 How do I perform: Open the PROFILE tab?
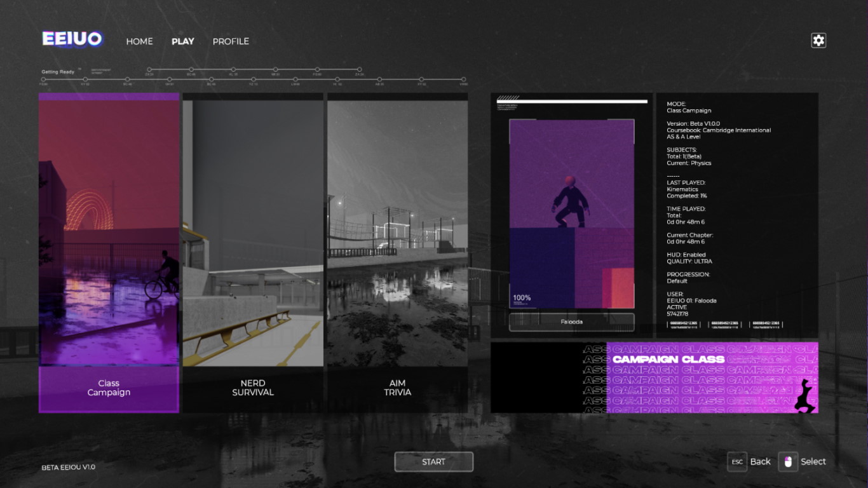click(231, 41)
